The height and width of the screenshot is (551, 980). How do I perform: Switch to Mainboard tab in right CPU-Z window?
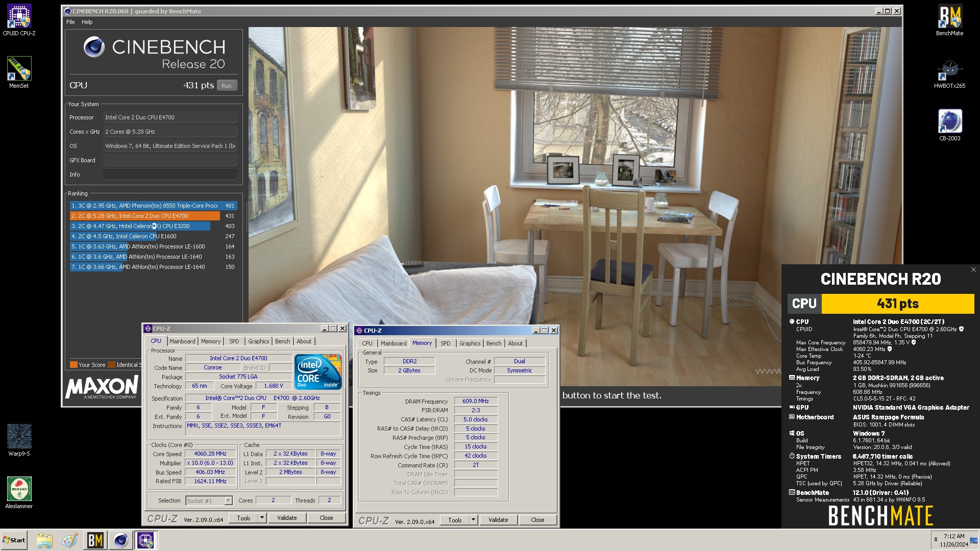(x=394, y=343)
